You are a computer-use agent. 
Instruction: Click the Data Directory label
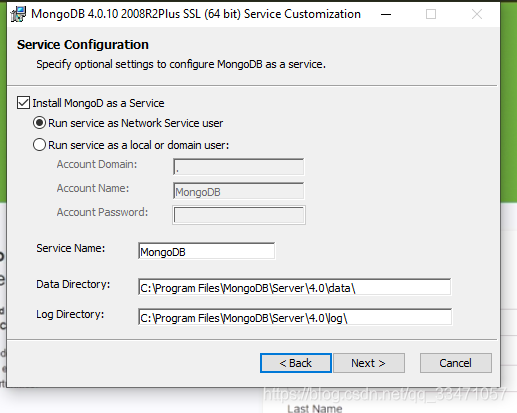coord(73,284)
